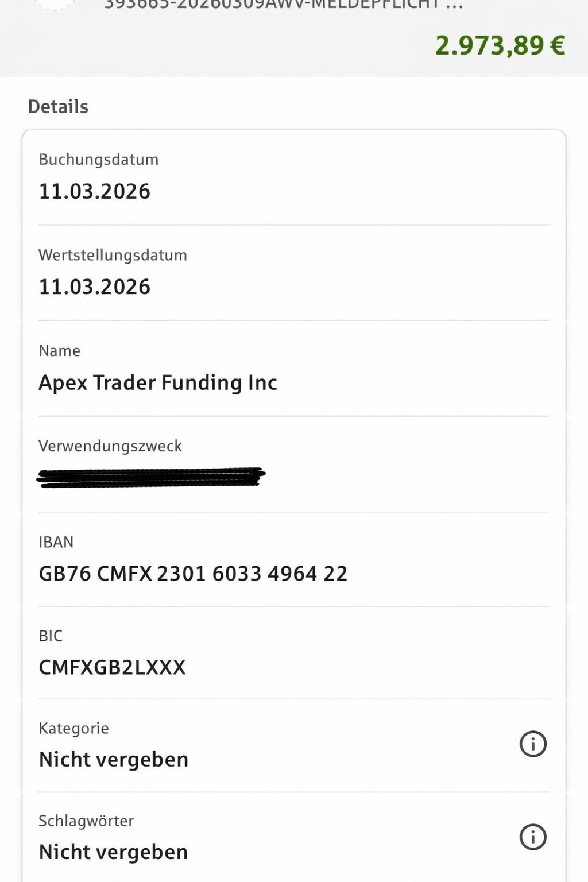Image resolution: width=588 pixels, height=882 pixels.
Task: Click the truncated MELDEPFLICHT reference title
Action: 283,5
